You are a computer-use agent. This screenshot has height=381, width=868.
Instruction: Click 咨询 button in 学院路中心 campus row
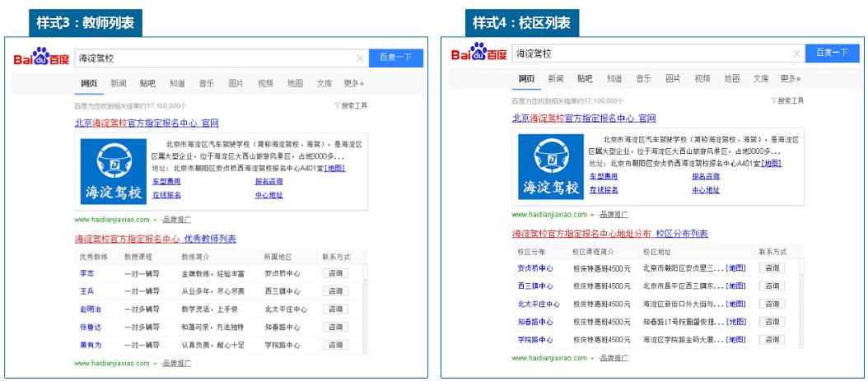click(772, 340)
